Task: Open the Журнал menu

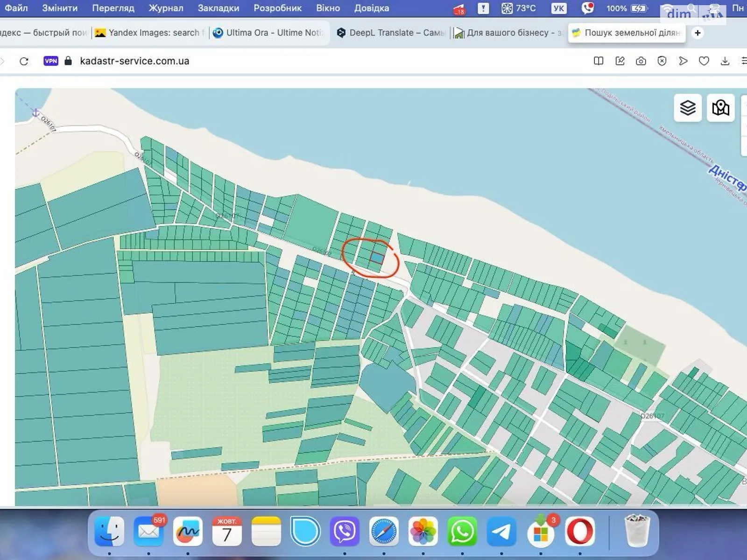Action: tap(166, 8)
